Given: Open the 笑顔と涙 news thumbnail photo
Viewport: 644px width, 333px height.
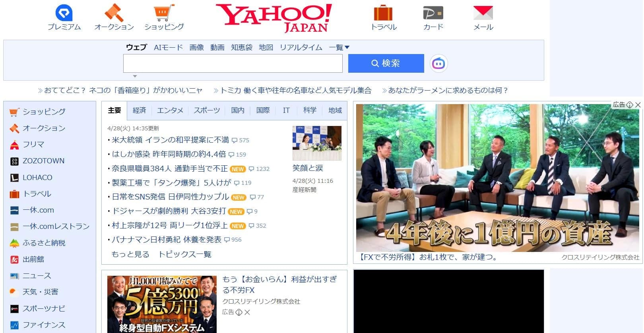Looking at the screenshot, I should [x=317, y=143].
